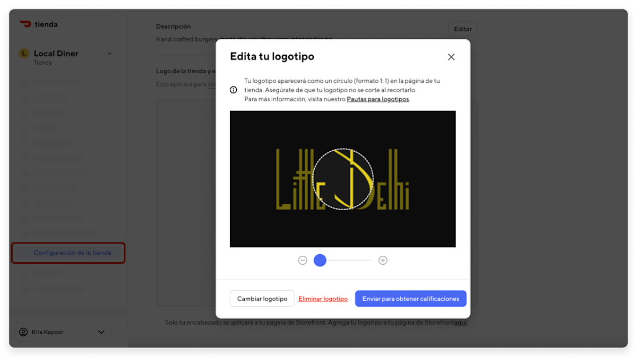Click the zoom slider track
This screenshot has width=637, height=364.
coord(343,261)
